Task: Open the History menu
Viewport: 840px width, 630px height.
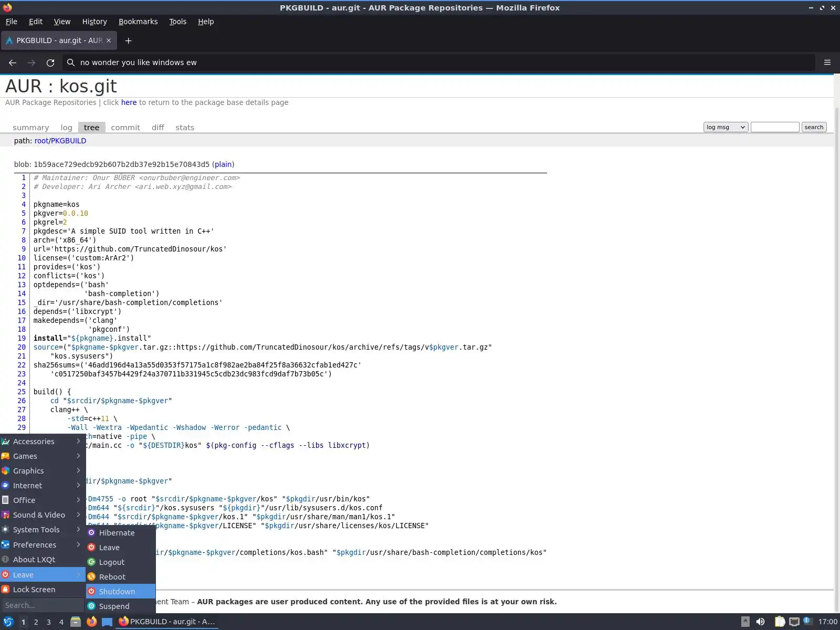Action: pos(94,22)
